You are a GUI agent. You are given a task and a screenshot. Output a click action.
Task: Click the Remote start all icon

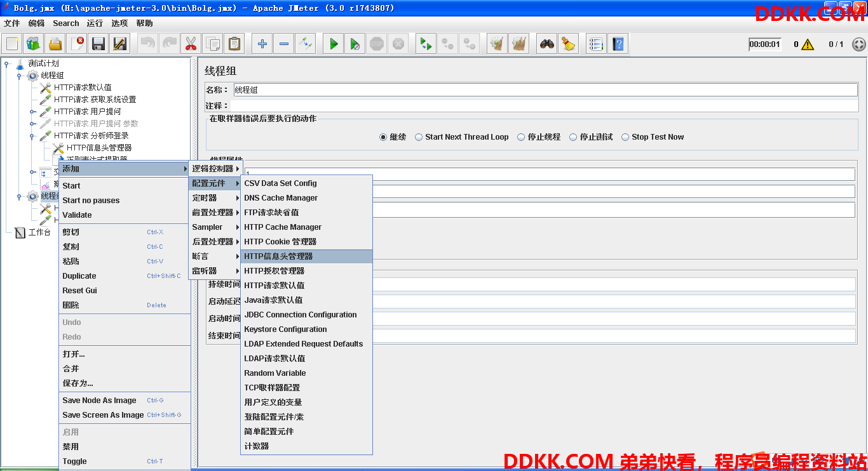tap(426, 44)
